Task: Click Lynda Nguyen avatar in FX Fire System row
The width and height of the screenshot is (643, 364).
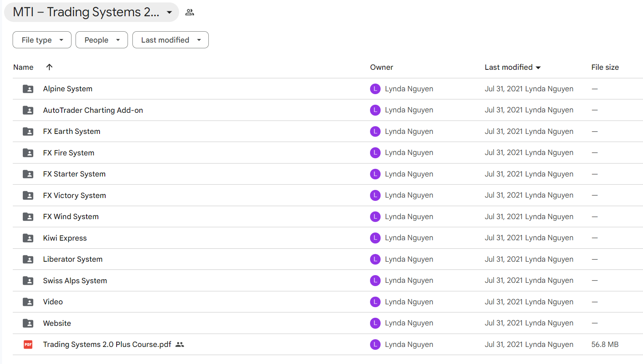Action: pos(375,153)
